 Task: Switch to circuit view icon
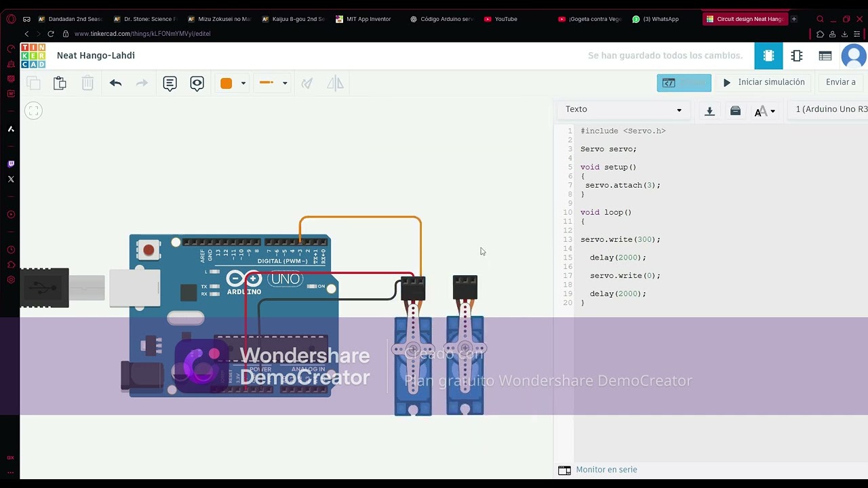768,56
